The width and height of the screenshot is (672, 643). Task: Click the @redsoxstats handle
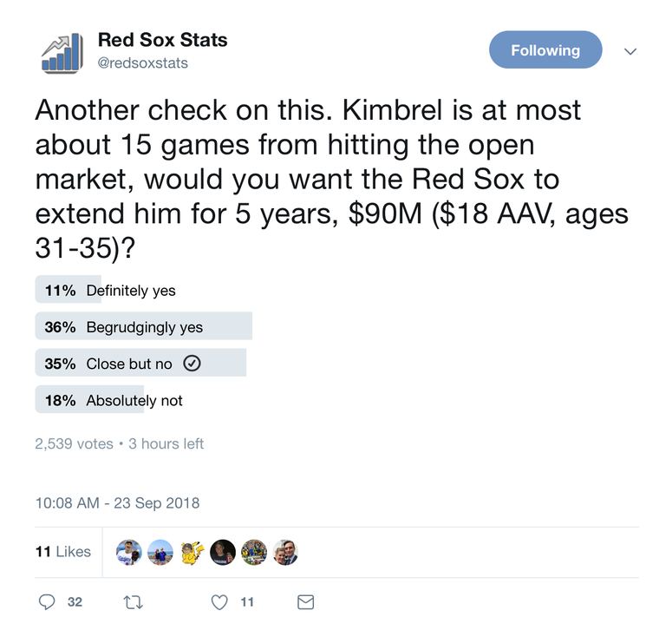[143, 63]
